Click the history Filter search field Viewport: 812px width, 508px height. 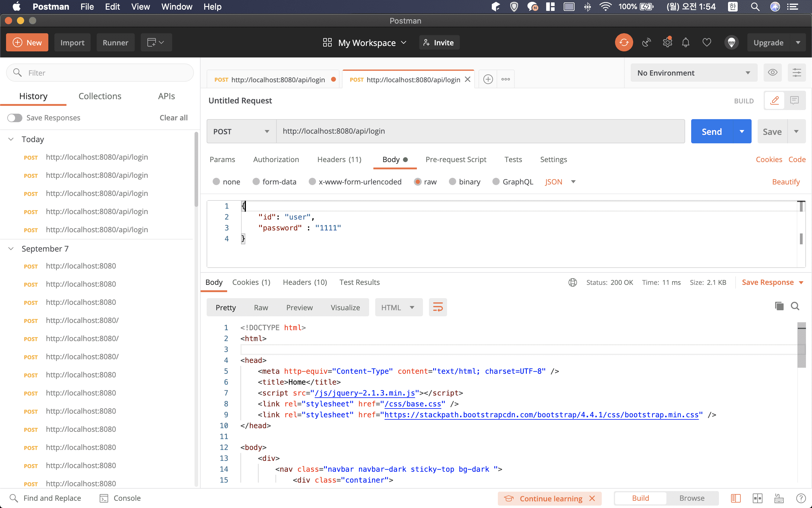click(100, 73)
